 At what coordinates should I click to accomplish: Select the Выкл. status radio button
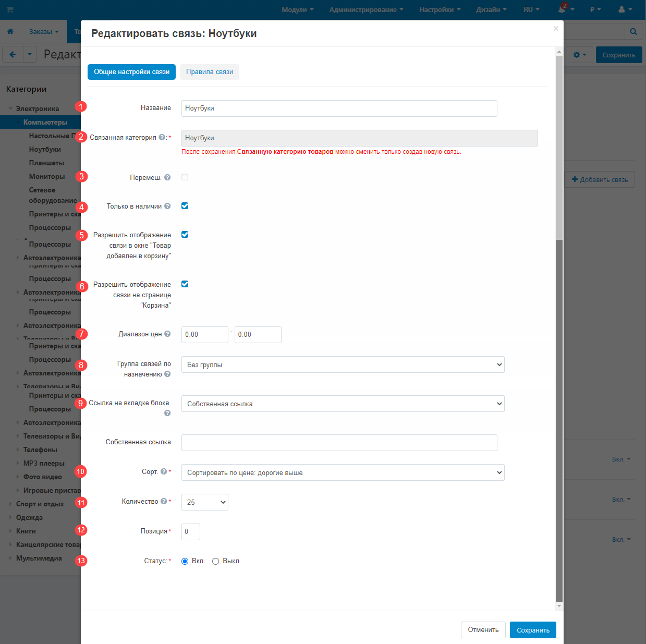[x=215, y=562]
